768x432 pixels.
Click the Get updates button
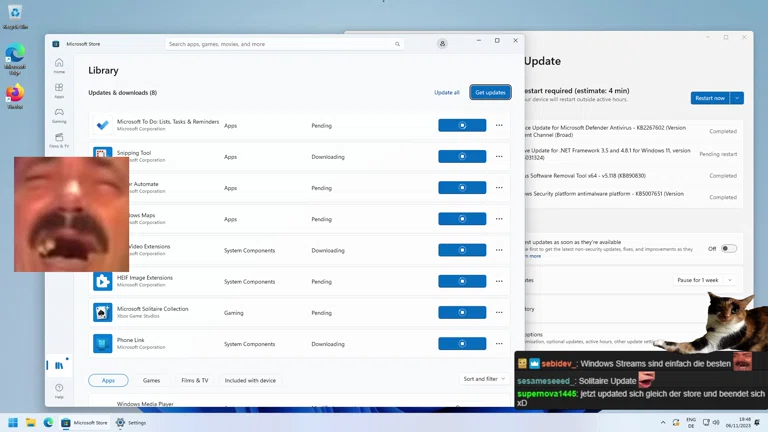point(490,92)
